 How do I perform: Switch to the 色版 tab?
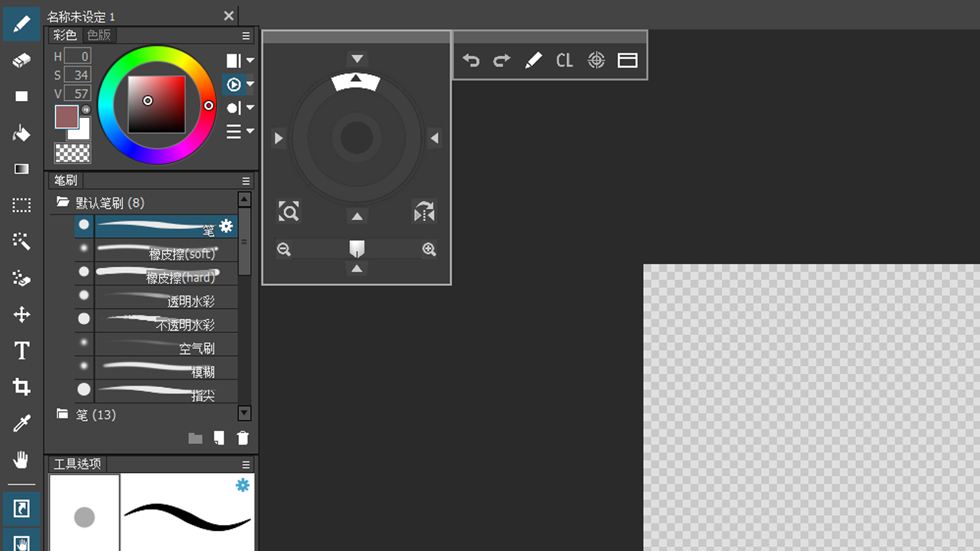(99, 35)
